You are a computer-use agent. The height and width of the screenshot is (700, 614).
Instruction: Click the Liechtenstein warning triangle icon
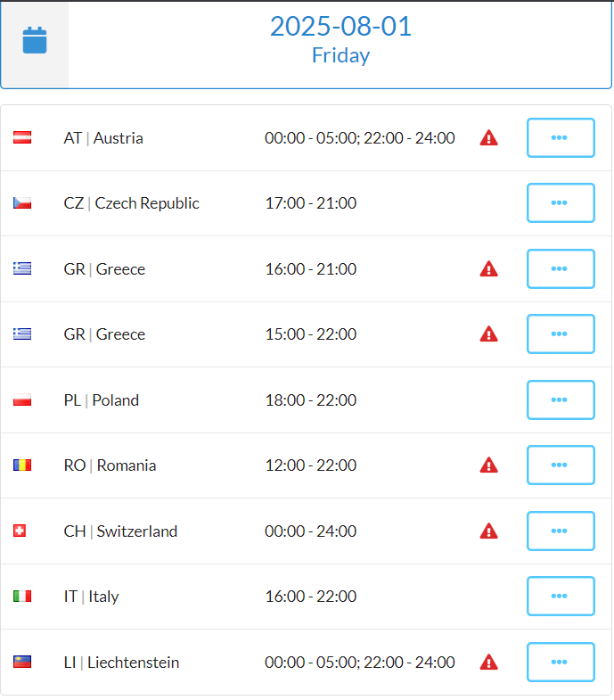point(488,662)
